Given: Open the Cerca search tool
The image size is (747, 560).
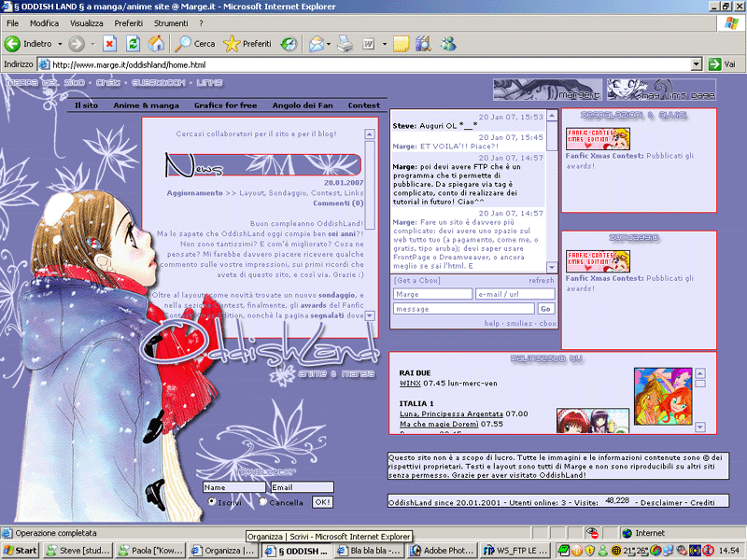Looking at the screenshot, I should (x=195, y=44).
